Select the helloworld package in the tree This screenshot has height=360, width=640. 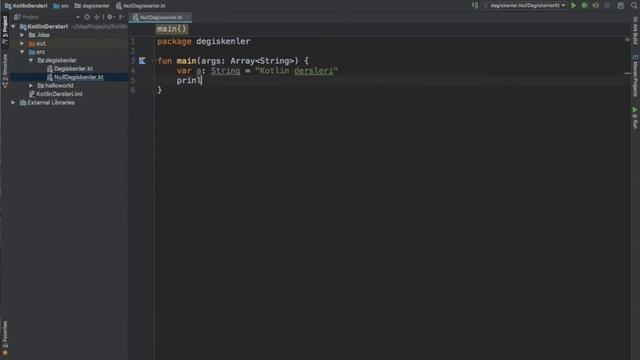click(x=56, y=86)
